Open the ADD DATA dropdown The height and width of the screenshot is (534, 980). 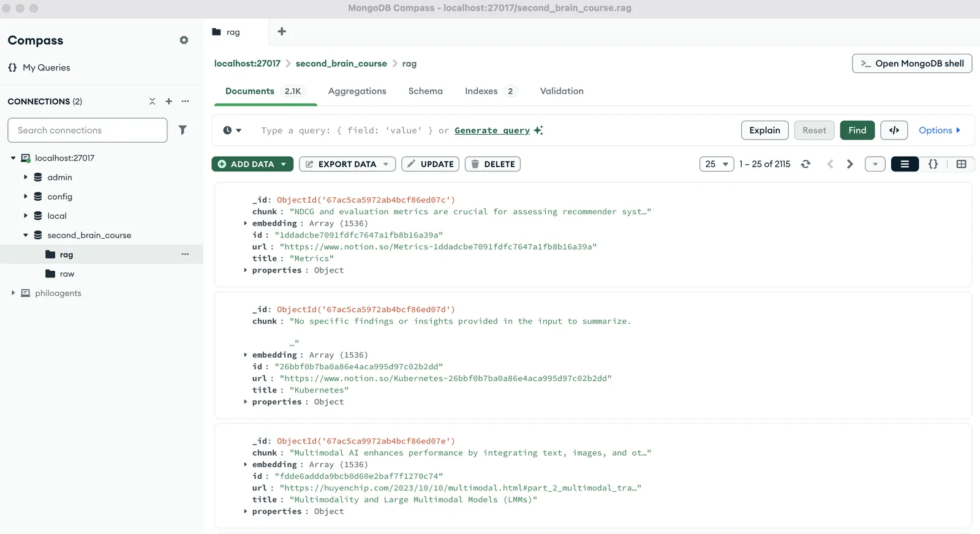[252, 164]
